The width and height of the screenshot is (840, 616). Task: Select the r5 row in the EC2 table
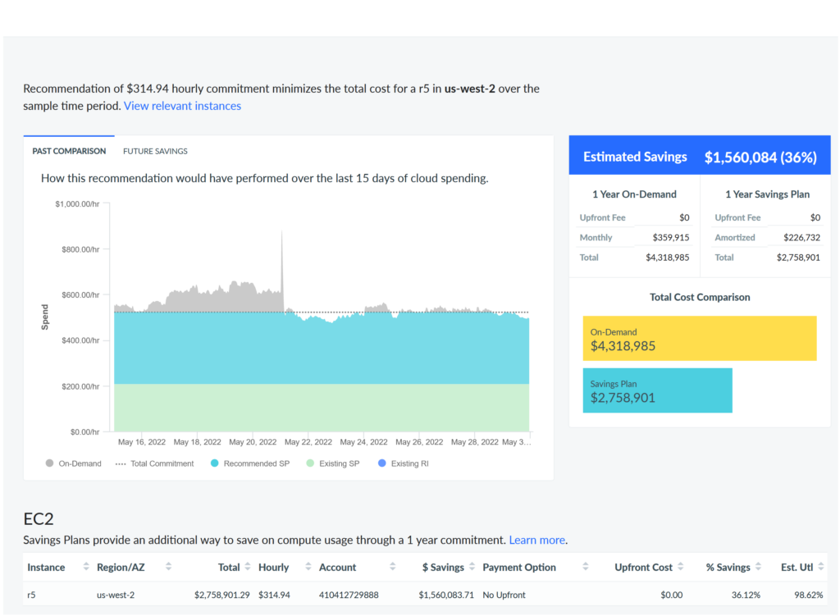328,595
